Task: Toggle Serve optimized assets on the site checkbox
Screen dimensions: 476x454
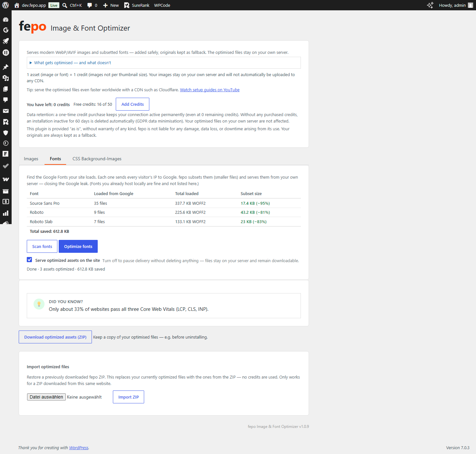Action: point(29,260)
